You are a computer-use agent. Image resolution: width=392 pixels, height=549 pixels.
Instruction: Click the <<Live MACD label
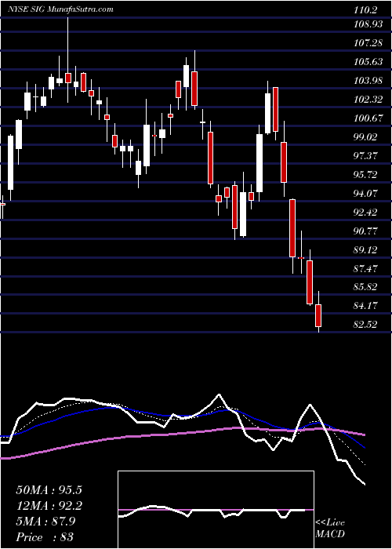[x=330, y=528]
